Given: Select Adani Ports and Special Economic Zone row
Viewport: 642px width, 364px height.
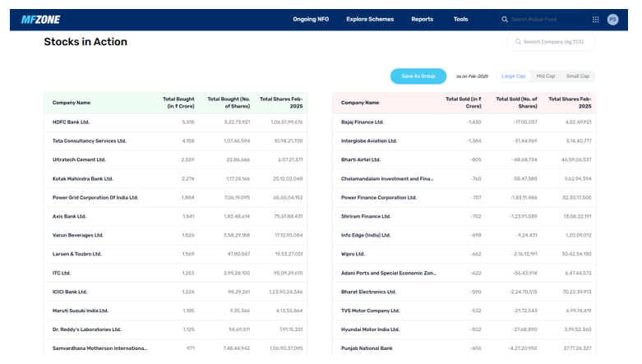Looking at the screenshot, I should click(464, 273).
